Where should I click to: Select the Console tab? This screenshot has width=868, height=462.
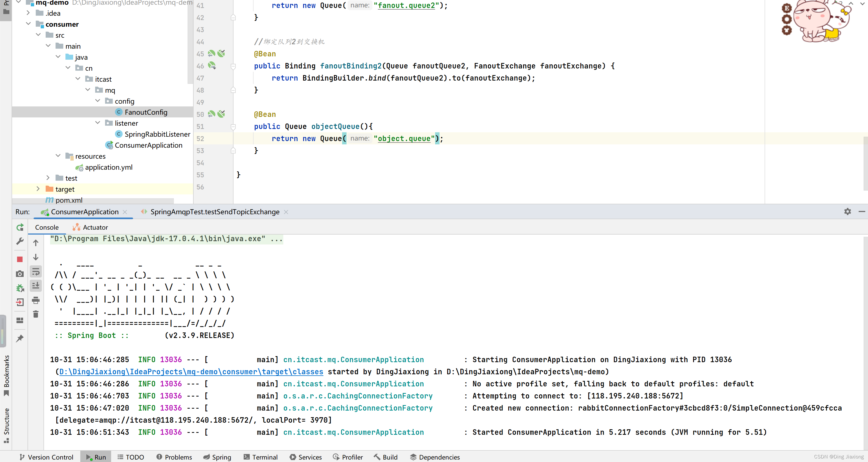[47, 227]
